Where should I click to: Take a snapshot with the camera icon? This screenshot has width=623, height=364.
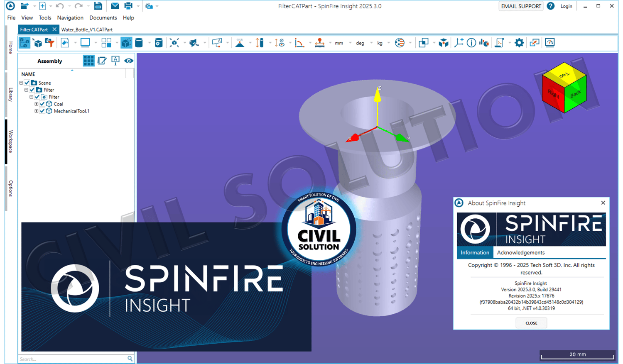click(x=149, y=6)
